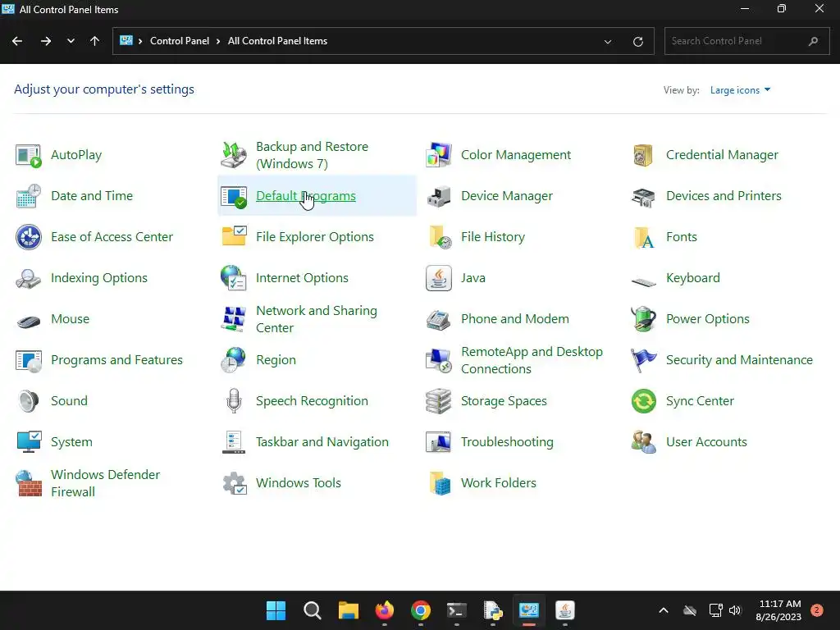Open the Keyboard icon
This screenshot has height=630, width=840.
(643, 281)
